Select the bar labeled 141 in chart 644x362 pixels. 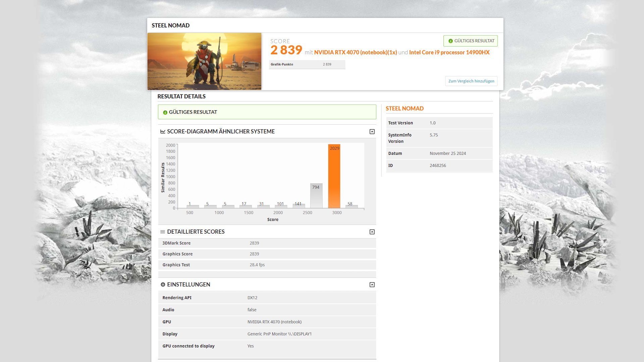click(299, 206)
